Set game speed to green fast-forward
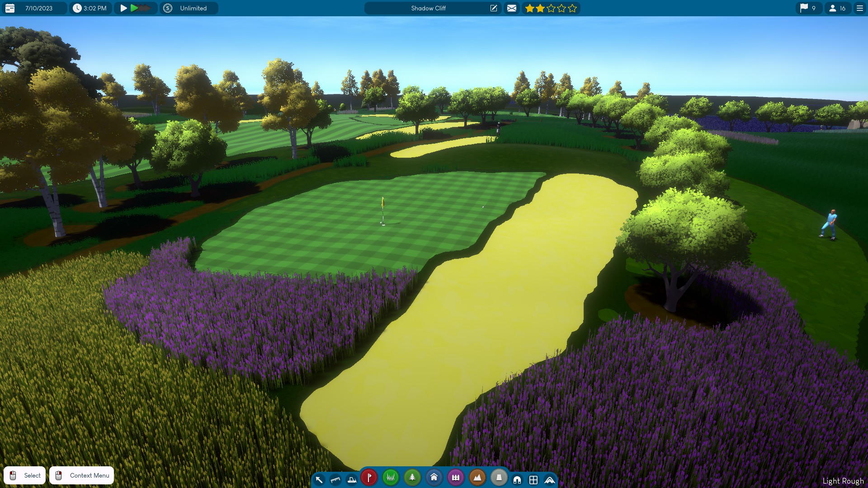Screen dimensions: 868x488 134,8
